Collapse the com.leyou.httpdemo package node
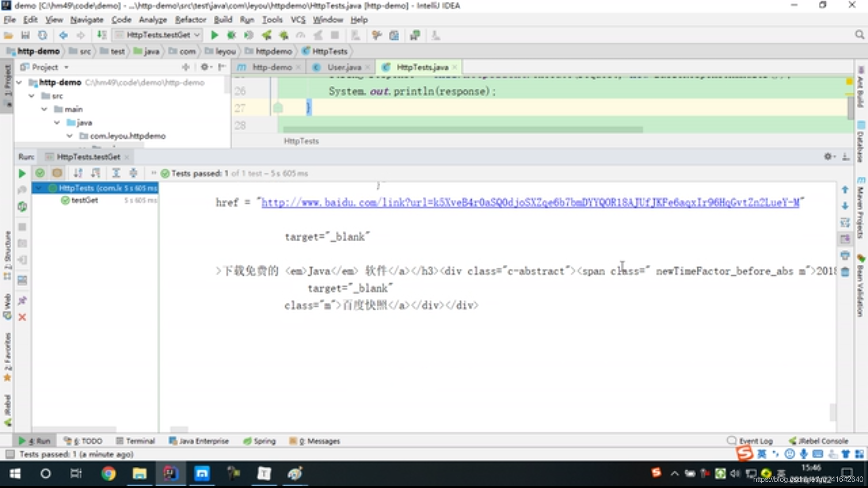Screen dimensions: 868x488 pos(70,136)
